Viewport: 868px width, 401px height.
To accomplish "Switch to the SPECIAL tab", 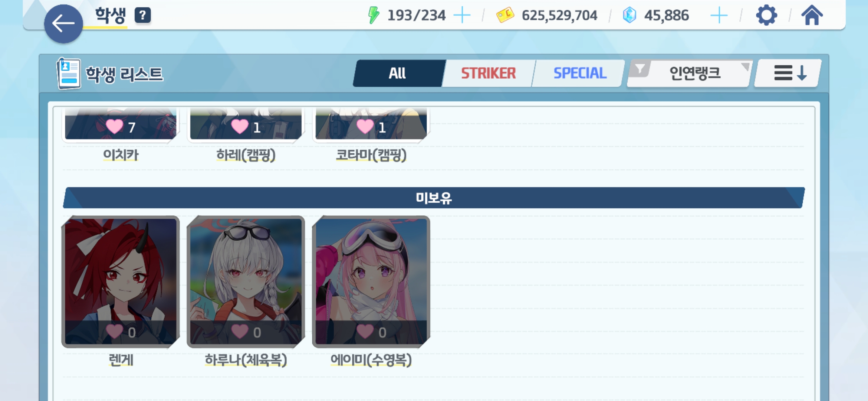I will 580,73.
